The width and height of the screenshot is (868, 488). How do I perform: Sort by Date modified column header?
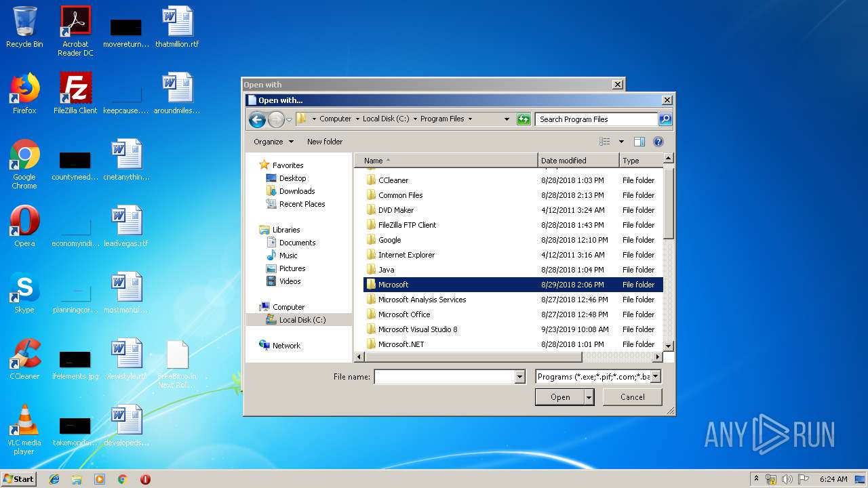pos(578,161)
